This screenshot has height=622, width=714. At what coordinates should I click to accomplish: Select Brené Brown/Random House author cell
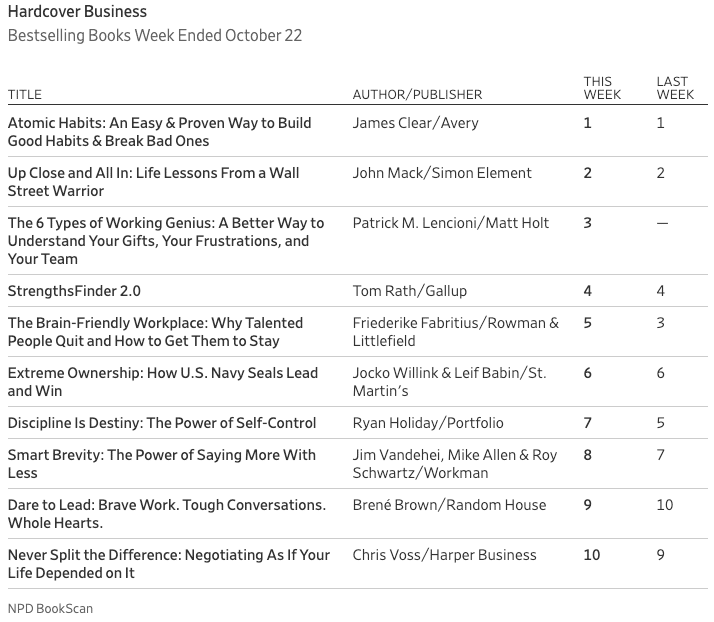click(449, 505)
